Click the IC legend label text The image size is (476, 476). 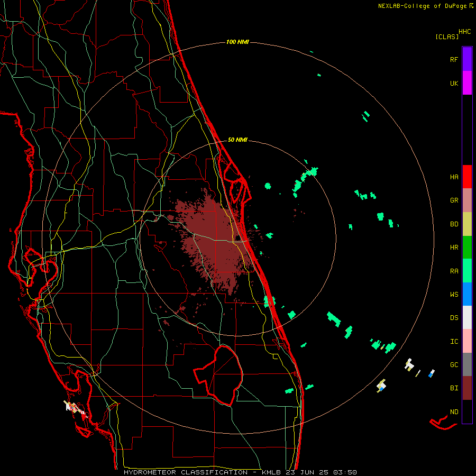(x=454, y=342)
